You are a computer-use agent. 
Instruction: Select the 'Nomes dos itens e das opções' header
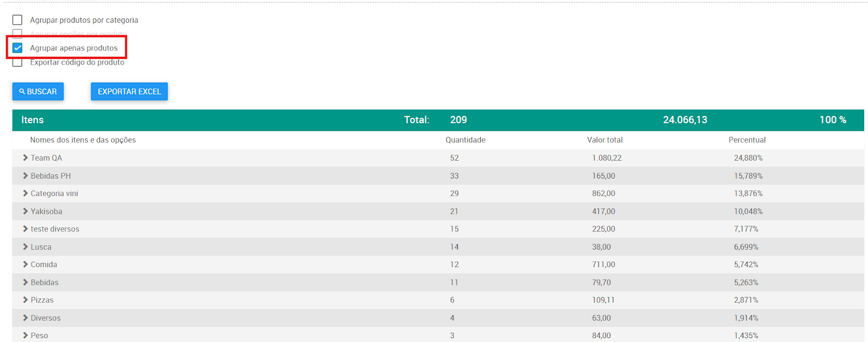click(83, 140)
